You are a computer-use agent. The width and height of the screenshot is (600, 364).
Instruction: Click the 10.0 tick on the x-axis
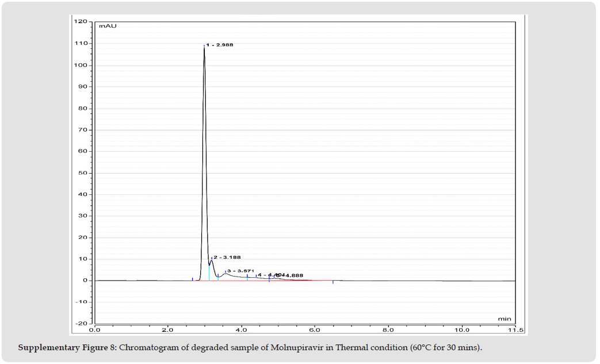coord(461,330)
